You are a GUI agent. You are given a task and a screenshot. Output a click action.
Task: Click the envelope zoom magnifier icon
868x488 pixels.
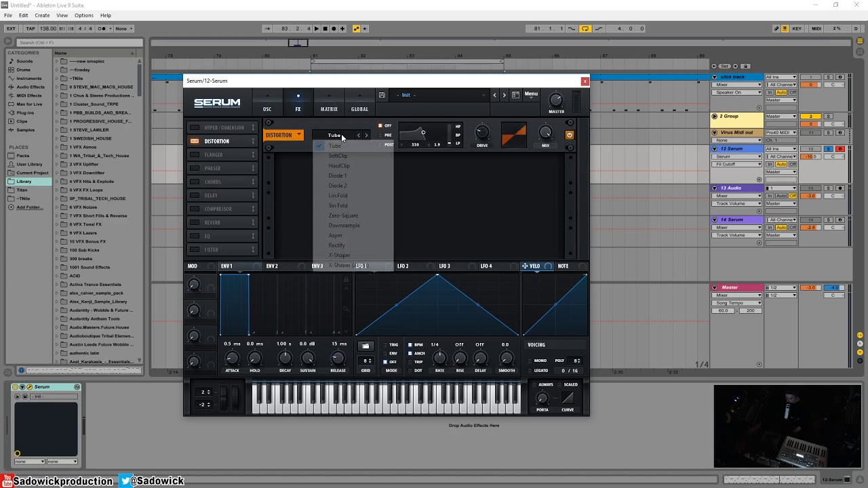coord(346,308)
